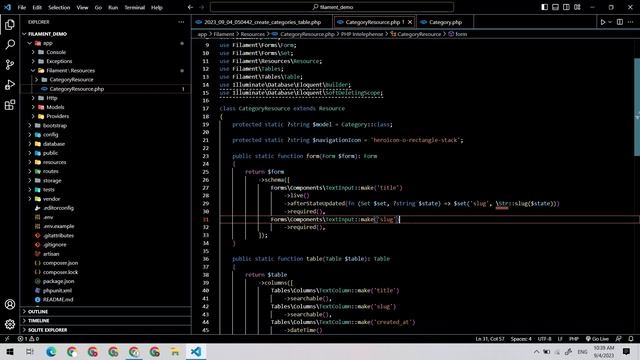Click the Explorer more actions ellipsis
This screenshot has height=360, width=640.
click(181, 22)
